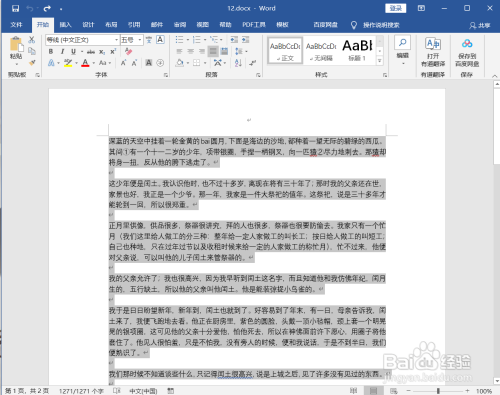The height and width of the screenshot is (395, 500).
Task: Click the Decrease Indent icon
Action: [x=234, y=40]
